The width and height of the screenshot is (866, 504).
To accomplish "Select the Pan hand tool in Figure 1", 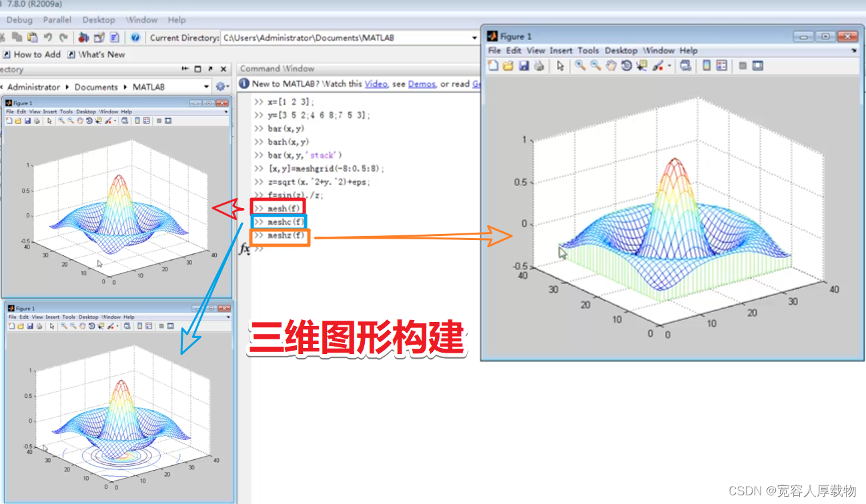I will [x=610, y=65].
